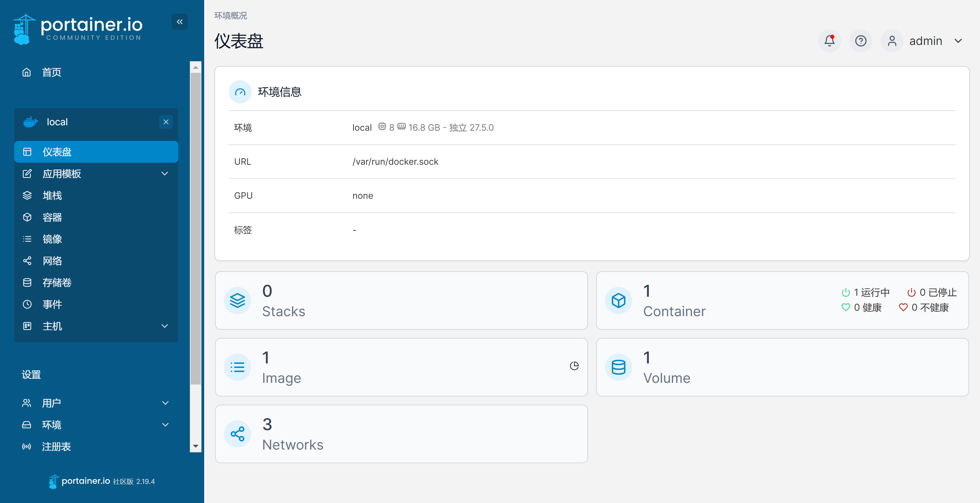980x503 pixels.
Task: Click sidebar scrollbar down arrow
Action: click(x=196, y=446)
